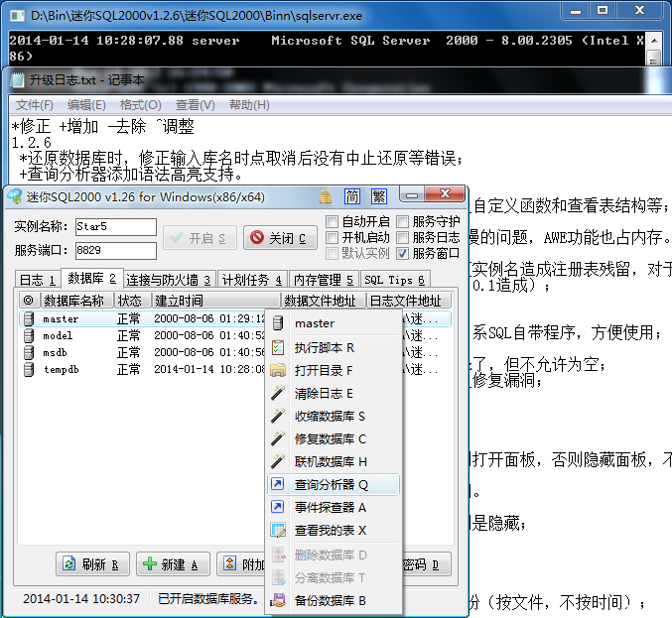672x618 pixels.
Task: Enable the 服务日志 checkbox
Action: click(402, 237)
